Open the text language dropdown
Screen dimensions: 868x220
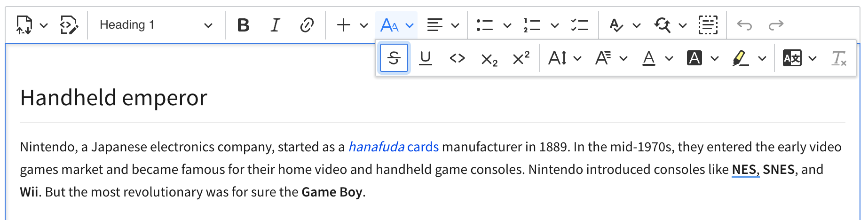pos(799,58)
